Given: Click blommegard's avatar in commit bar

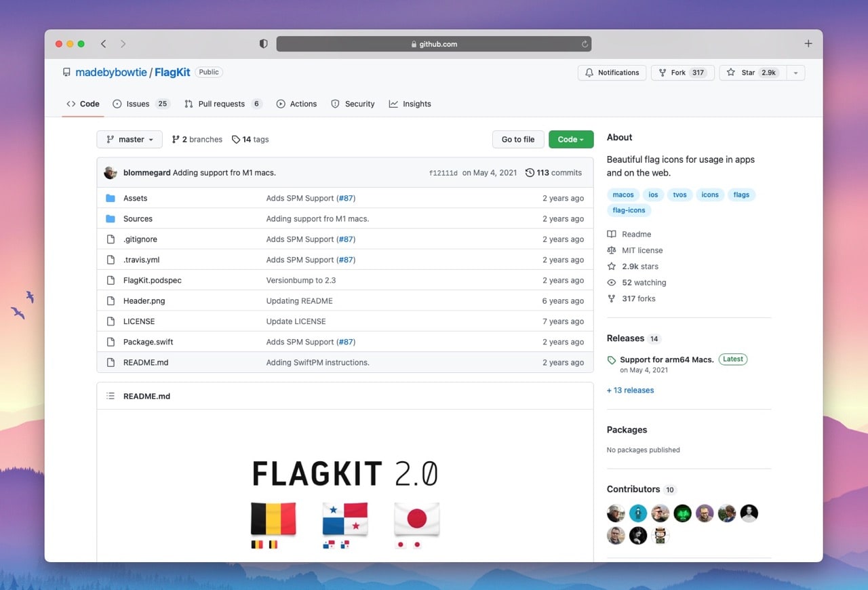Looking at the screenshot, I should 111,173.
